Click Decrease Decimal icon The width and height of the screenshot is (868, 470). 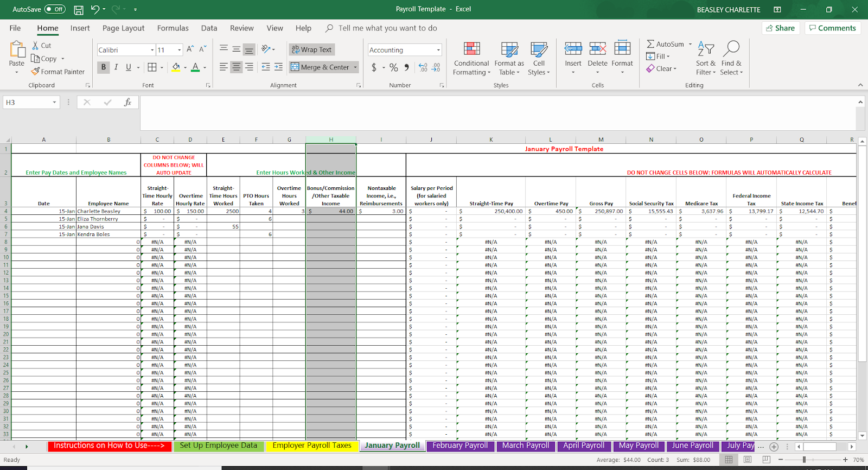(436, 67)
